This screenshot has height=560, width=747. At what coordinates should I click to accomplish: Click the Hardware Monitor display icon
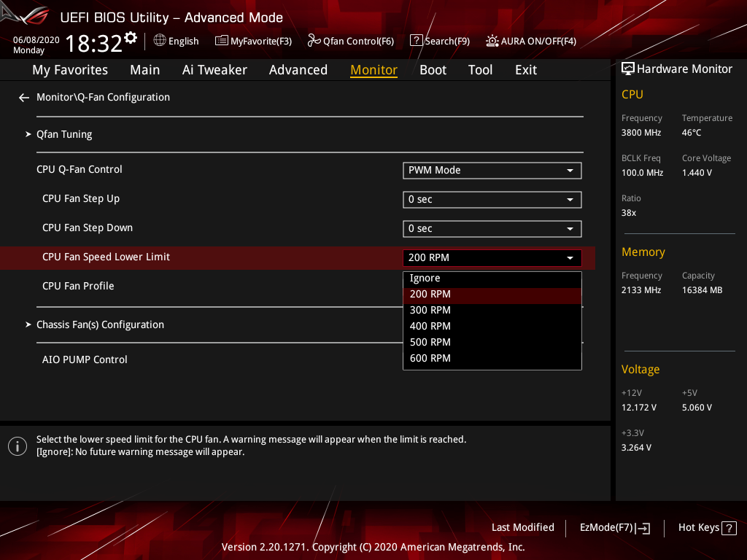[x=628, y=69]
